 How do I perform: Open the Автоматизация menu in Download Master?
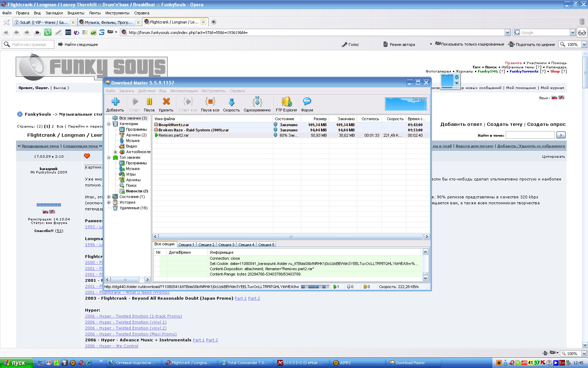coord(184,91)
